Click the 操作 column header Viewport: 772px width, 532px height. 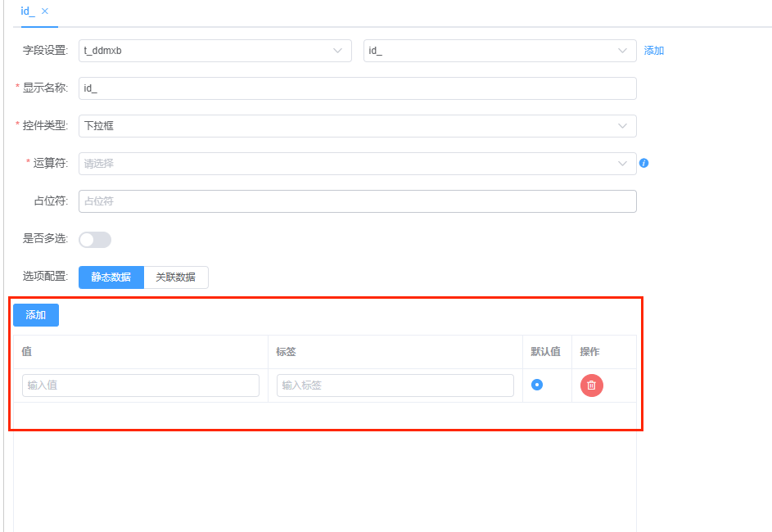[589, 352]
